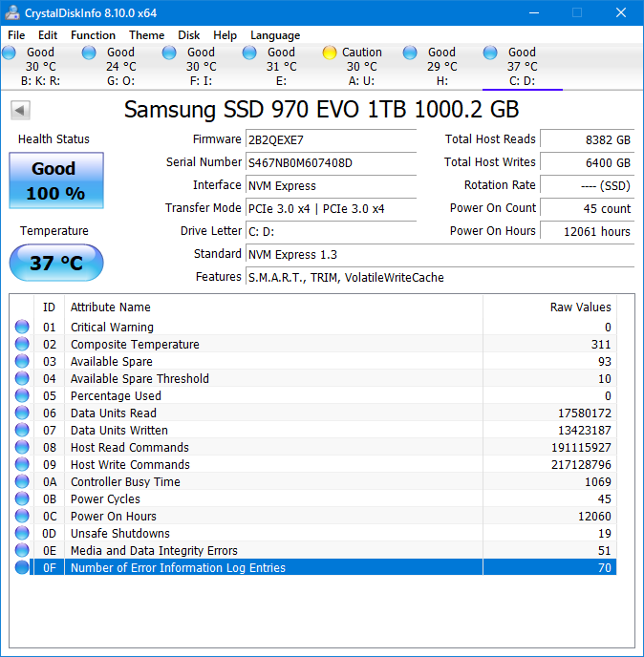The image size is (644, 657).
Task: Click status orb for Host Write Commands row
Action: (22, 464)
